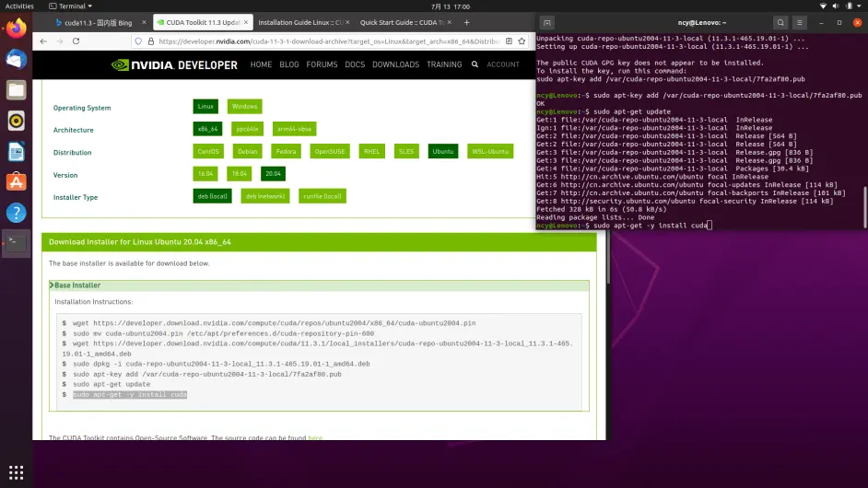Screen dimensions: 868x488
Task: Open Firefox from the dock
Action: coord(16,29)
